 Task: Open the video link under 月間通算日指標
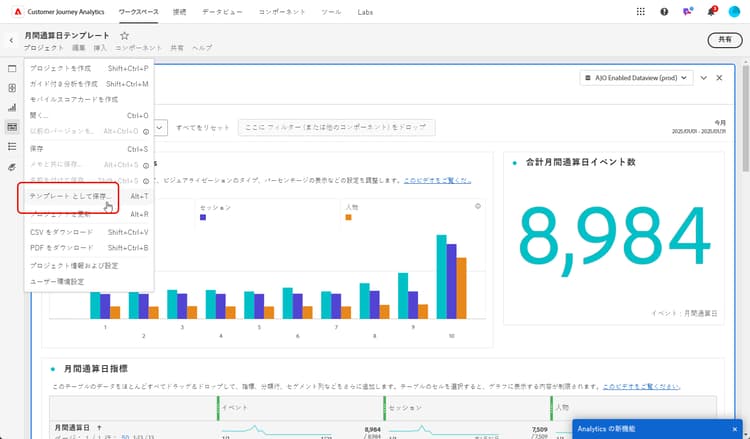[641, 386]
